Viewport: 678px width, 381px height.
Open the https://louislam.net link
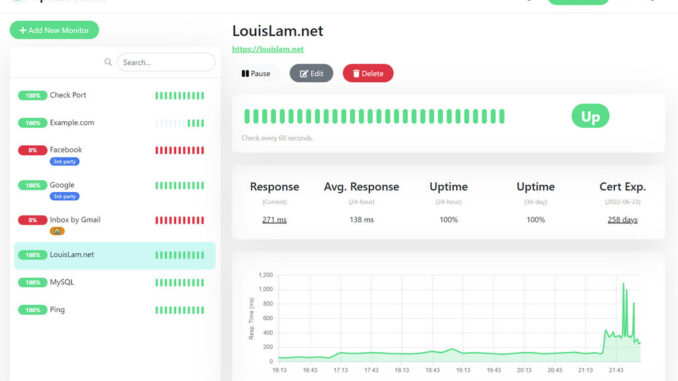(x=268, y=49)
